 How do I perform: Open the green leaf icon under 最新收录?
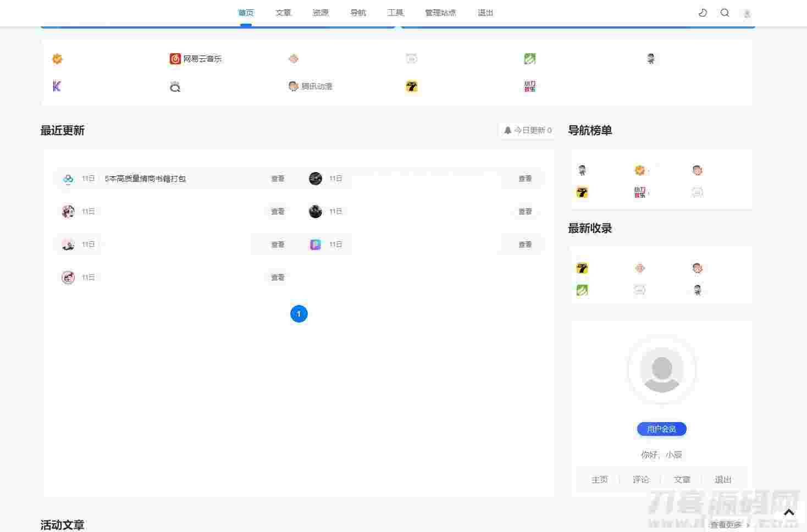pyautogui.click(x=582, y=290)
